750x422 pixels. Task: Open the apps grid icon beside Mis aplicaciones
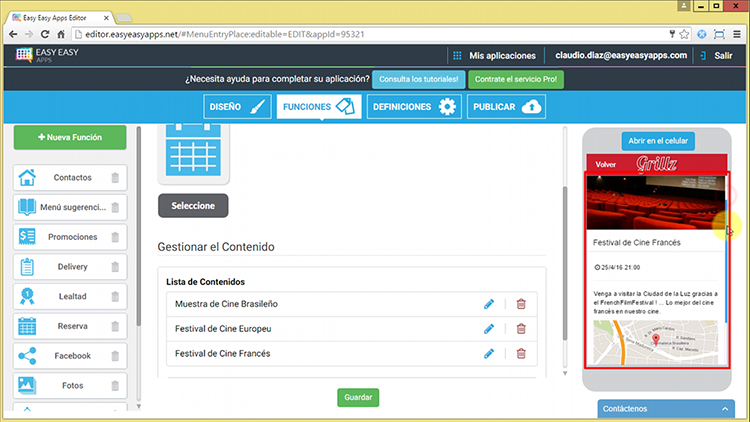point(457,56)
